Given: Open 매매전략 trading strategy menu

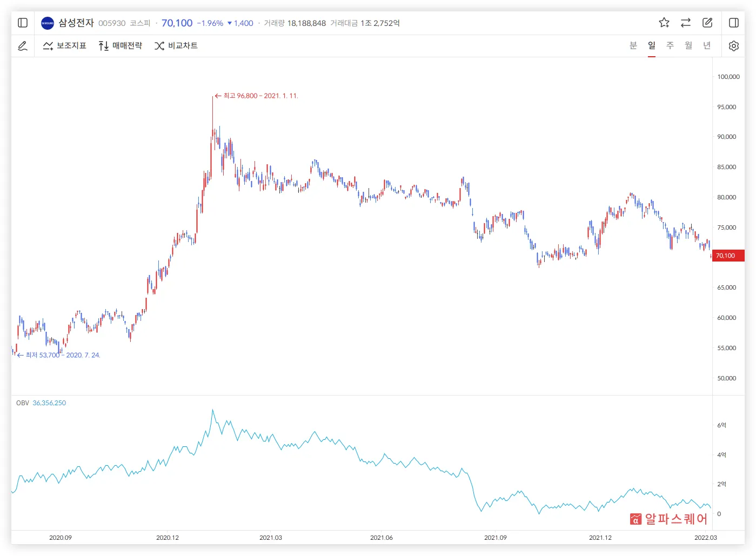Looking at the screenshot, I should click(121, 46).
